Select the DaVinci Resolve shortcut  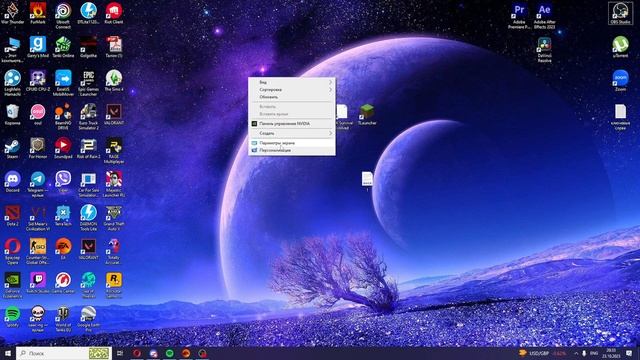click(x=544, y=49)
